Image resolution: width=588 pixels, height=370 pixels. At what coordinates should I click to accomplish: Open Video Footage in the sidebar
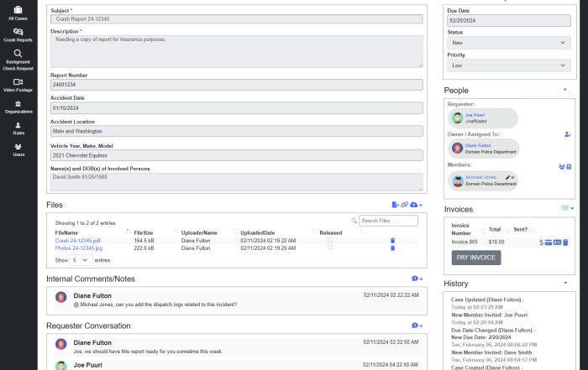18,85
